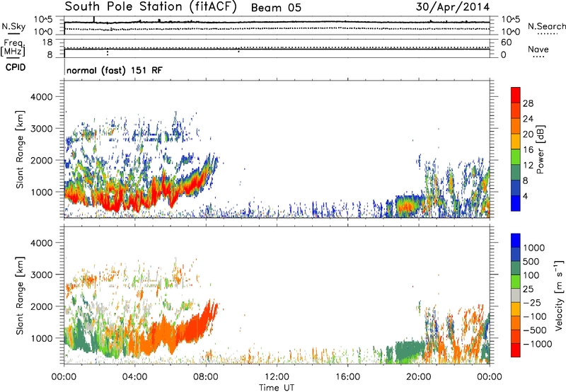Click the "Power [dB]" color bar title
566x392 pixels.
click(x=541, y=149)
